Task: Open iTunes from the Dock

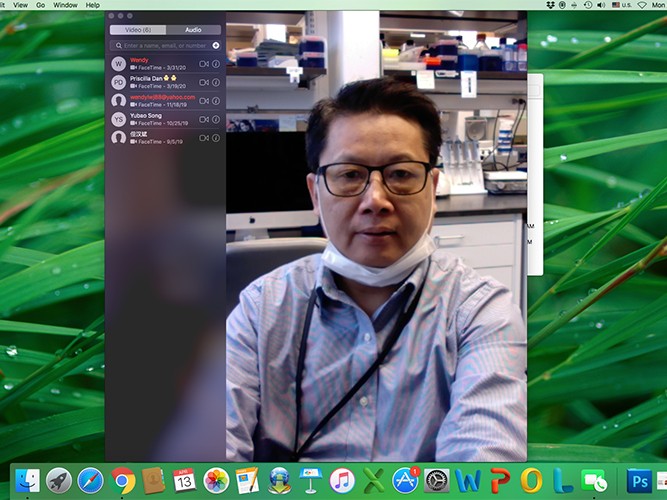Action: tap(342, 481)
